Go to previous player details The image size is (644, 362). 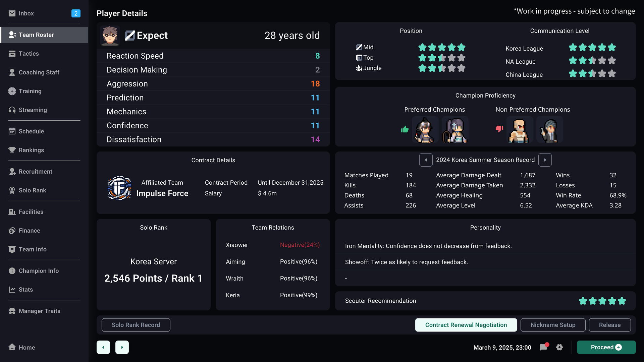103,347
